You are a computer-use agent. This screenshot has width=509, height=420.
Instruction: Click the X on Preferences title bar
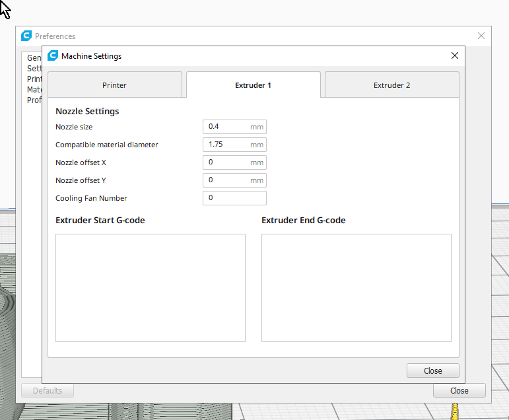click(481, 36)
